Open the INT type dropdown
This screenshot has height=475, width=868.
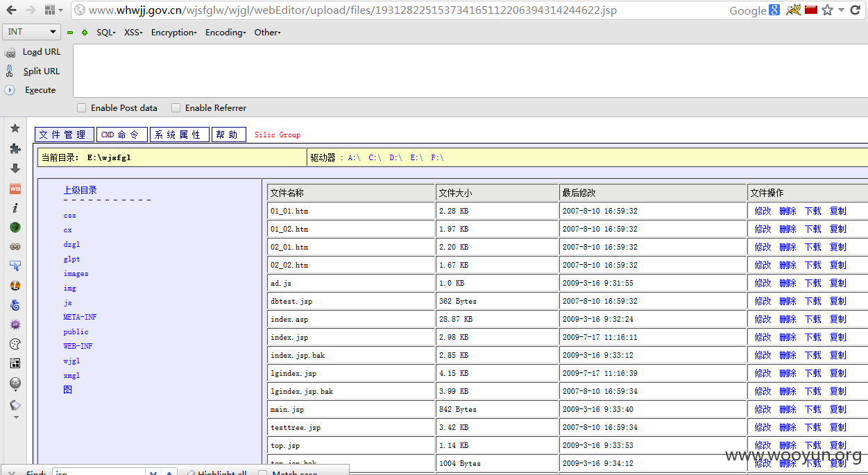pos(33,32)
